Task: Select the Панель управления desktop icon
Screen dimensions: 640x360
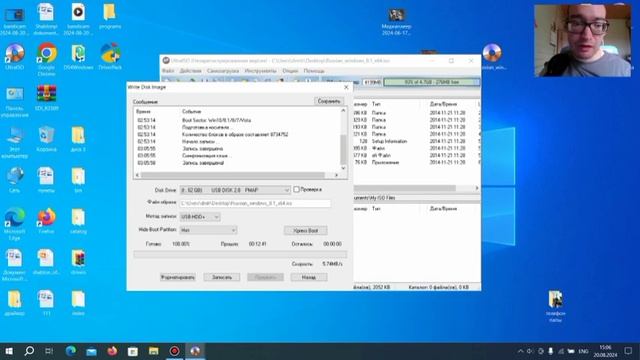Action: (x=15, y=102)
